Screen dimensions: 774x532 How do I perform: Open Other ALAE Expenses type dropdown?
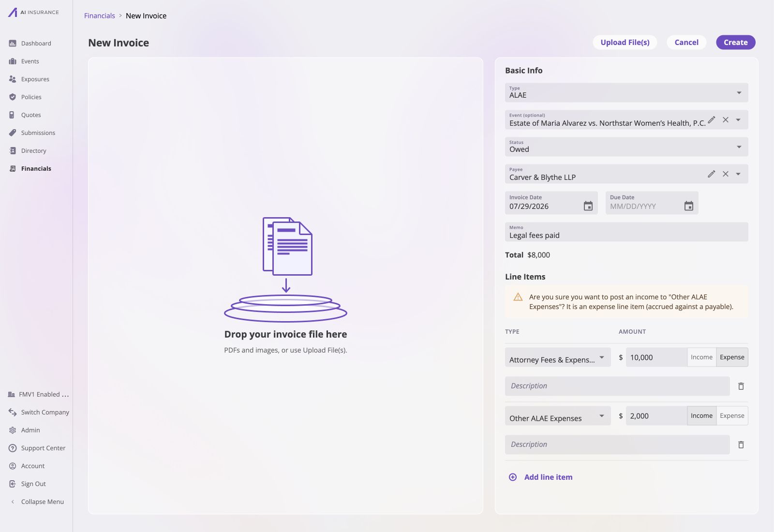[x=558, y=416]
